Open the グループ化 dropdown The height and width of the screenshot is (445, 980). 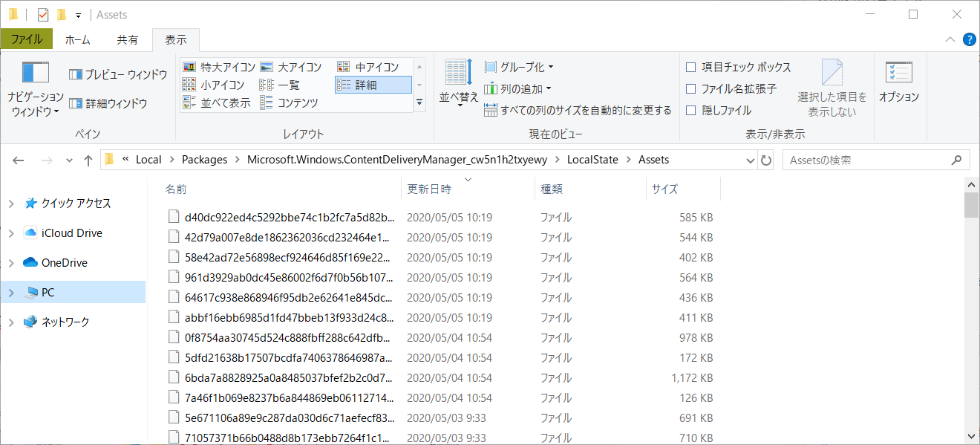(519, 67)
